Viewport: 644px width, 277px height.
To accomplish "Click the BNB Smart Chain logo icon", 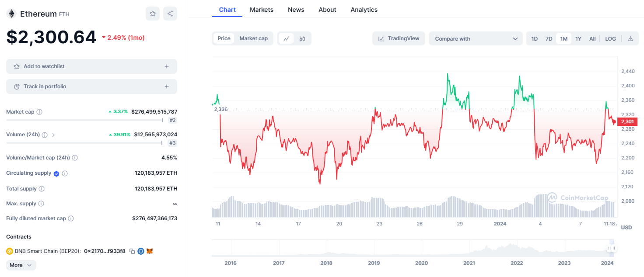I will coord(10,251).
